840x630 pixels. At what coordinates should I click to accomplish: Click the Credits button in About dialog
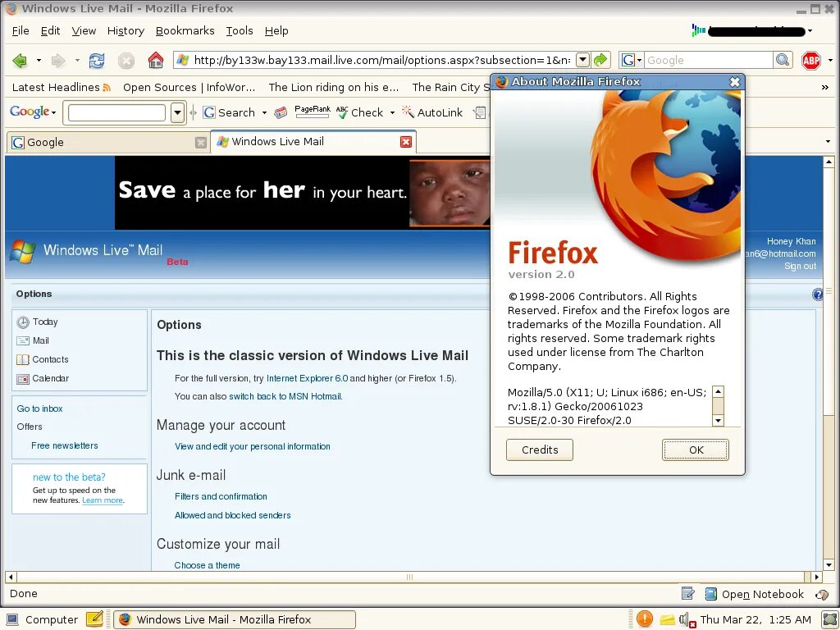(540, 450)
